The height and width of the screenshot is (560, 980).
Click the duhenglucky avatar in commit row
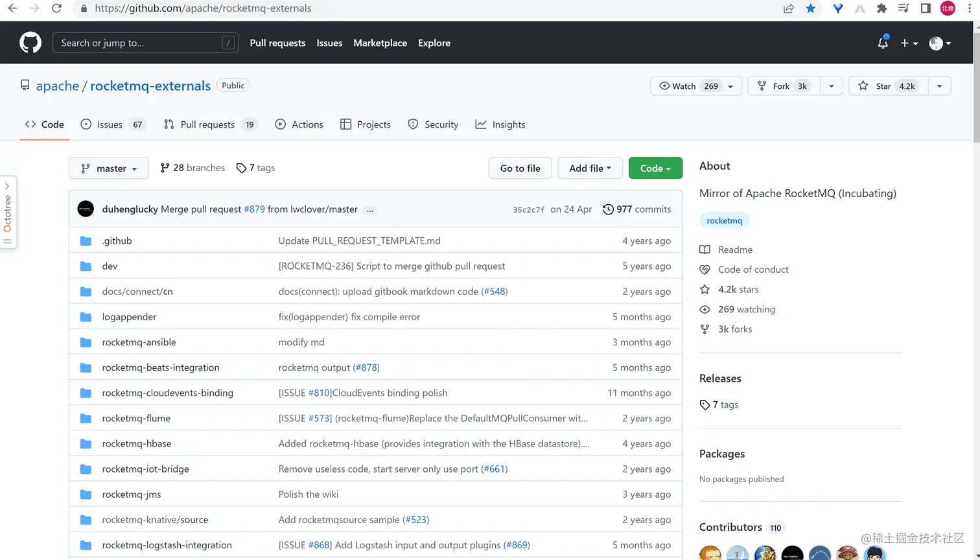pos(86,209)
